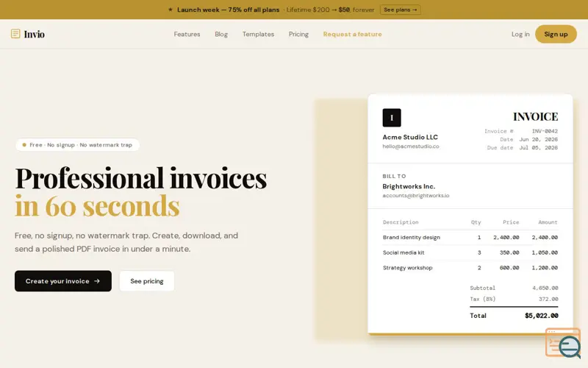Click the Amount column header
588x368 pixels.
click(x=548, y=222)
